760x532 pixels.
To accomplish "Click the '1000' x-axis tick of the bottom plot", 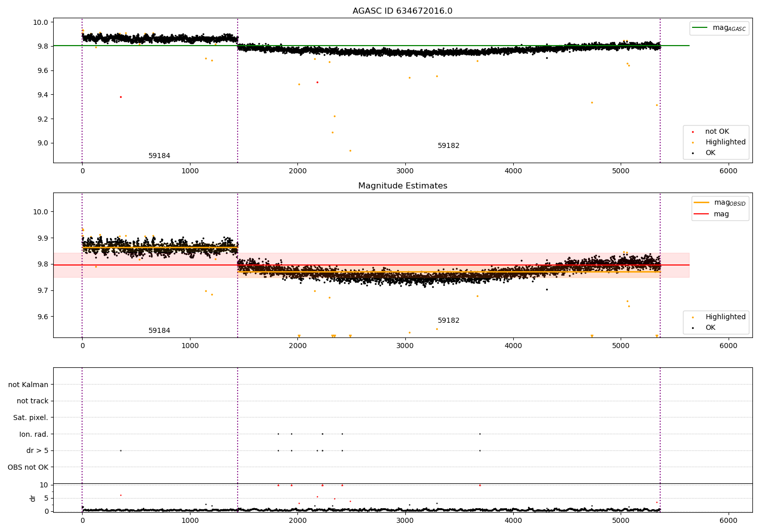I will pyautogui.click(x=190, y=520).
